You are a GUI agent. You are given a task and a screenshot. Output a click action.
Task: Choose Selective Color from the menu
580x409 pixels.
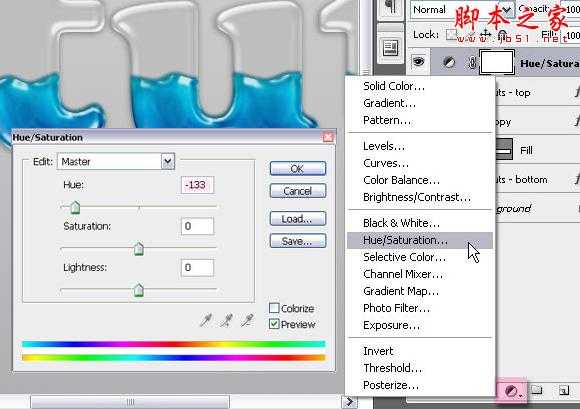405,257
